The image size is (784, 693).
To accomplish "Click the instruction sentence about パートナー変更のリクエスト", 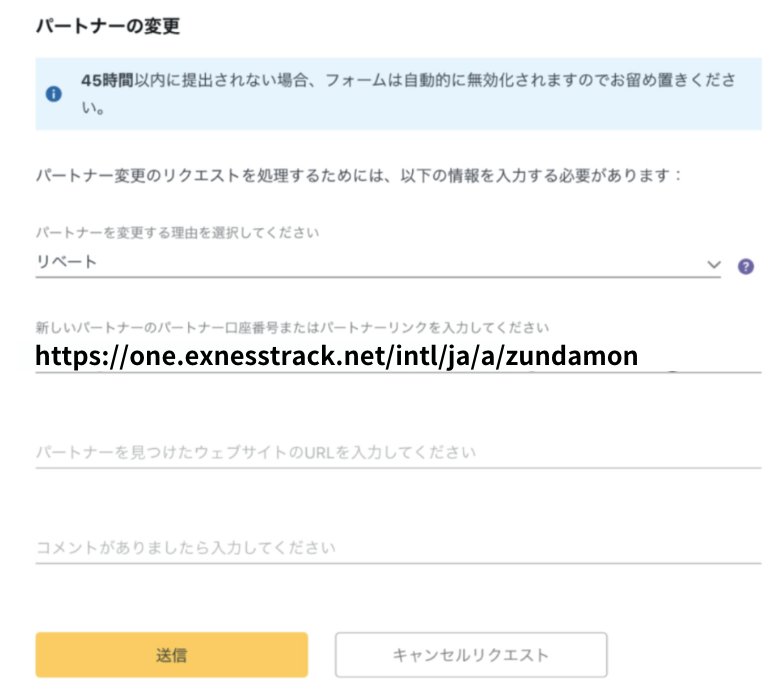I will [x=358, y=175].
